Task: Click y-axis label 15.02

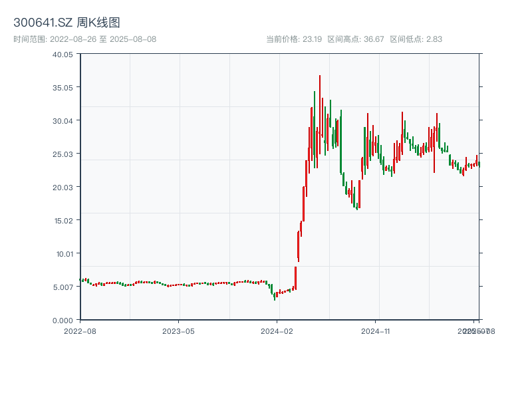Action: click(x=64, y=221)
